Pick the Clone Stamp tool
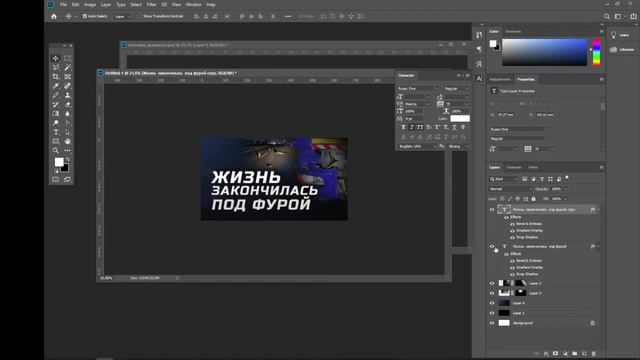The width and height of the screenshot is (640, 360). click(x=67, y=95)
